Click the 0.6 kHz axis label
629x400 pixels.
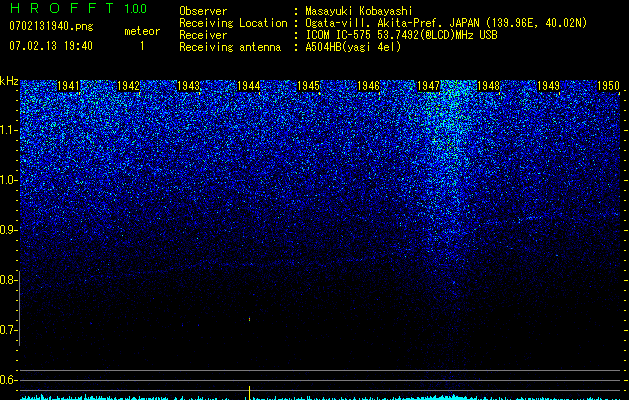[x=8, y=380]
